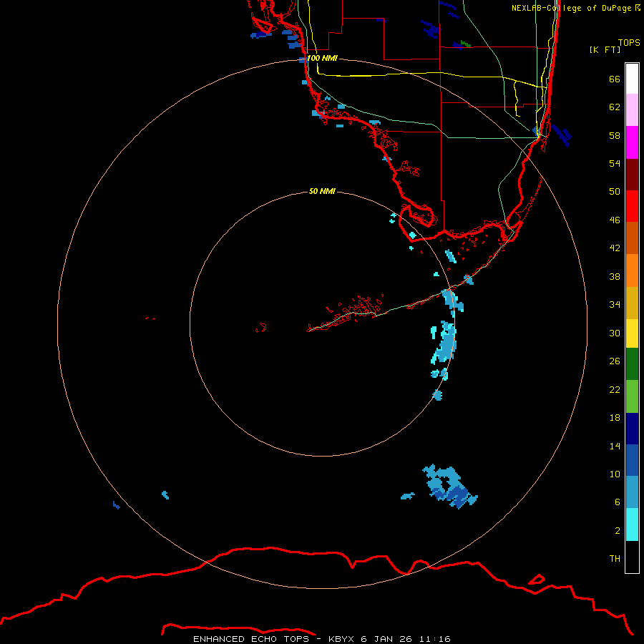644x644 pixels.
Task: Select the black TH threshold swatch
Action: pos(632,557)
